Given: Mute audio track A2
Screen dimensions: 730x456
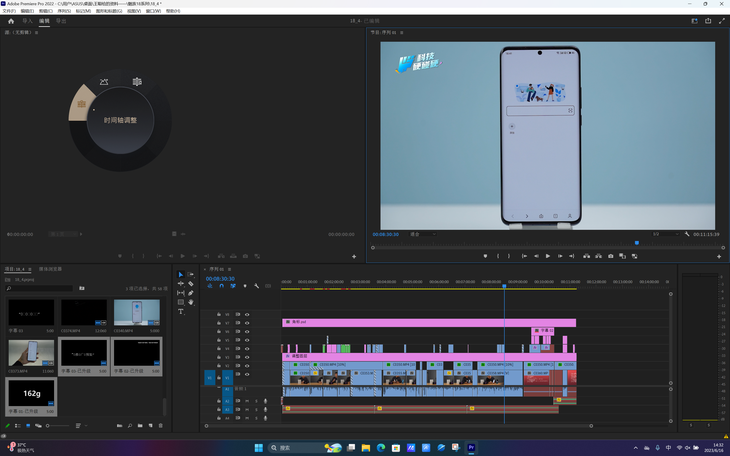Looking at the screenshot, I should pyautogui.click(x=247, y=401).
